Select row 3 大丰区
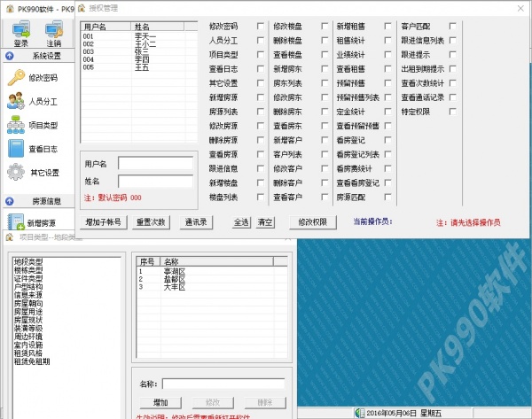 tap(212, 287)
